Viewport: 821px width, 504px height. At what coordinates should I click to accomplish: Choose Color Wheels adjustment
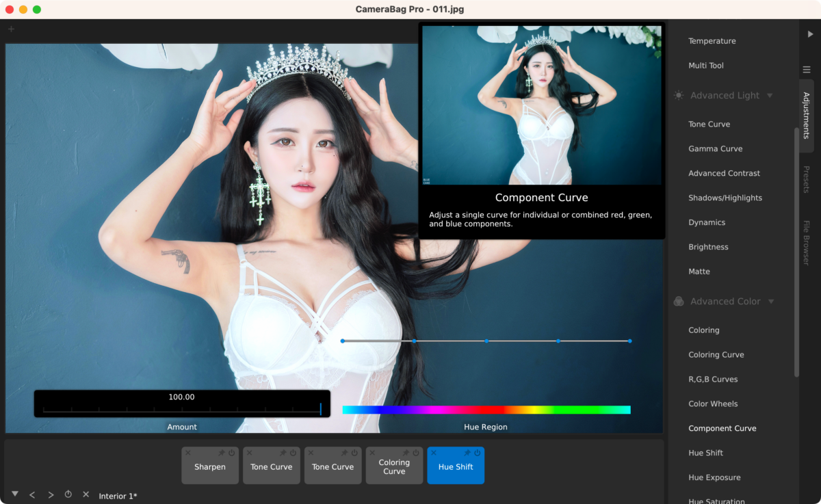714,404
